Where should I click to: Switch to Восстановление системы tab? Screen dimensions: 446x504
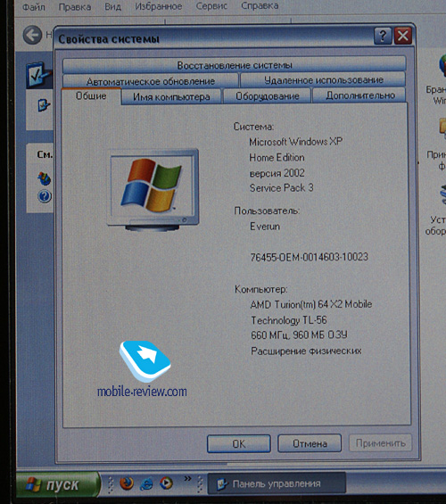(235, 65)
